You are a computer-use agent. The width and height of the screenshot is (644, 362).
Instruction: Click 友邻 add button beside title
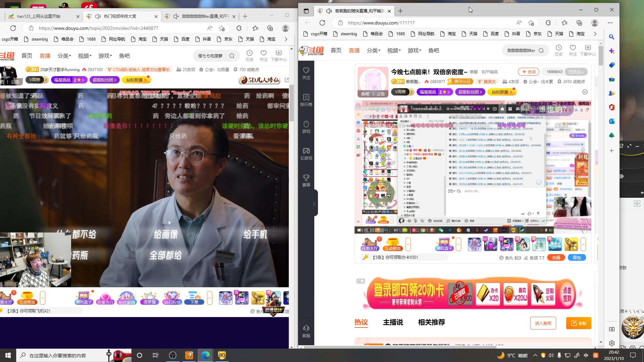(x=528, y=72)
